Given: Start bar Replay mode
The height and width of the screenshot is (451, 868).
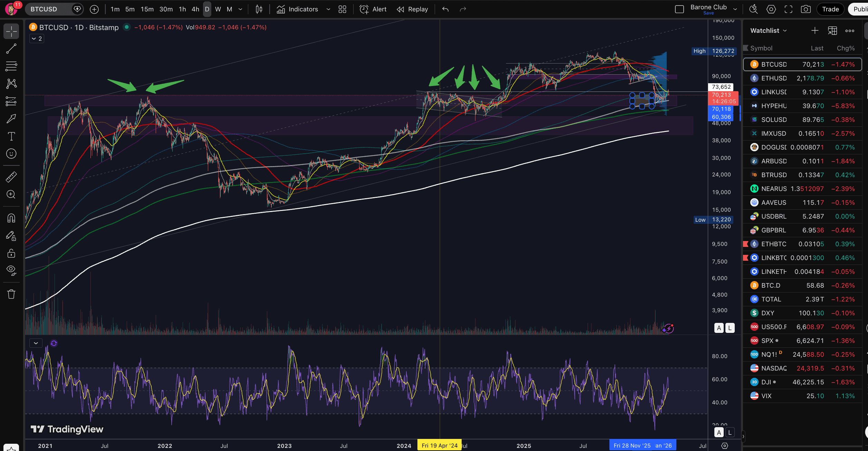Looking at the screenshot, I should tap(412, 9).
